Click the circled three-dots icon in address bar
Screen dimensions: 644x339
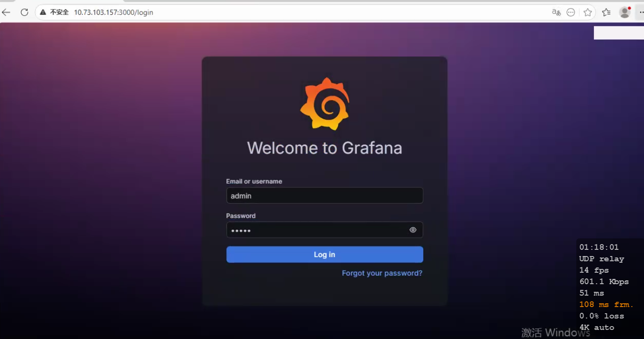click(571, 12)
